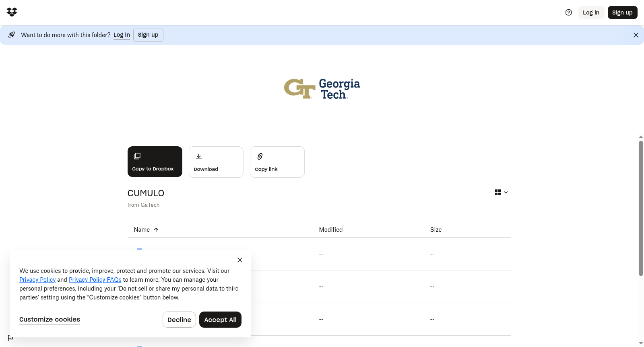Open the Privacy Policy FAQs link
644x347 pixels.
tap(95, 280)
